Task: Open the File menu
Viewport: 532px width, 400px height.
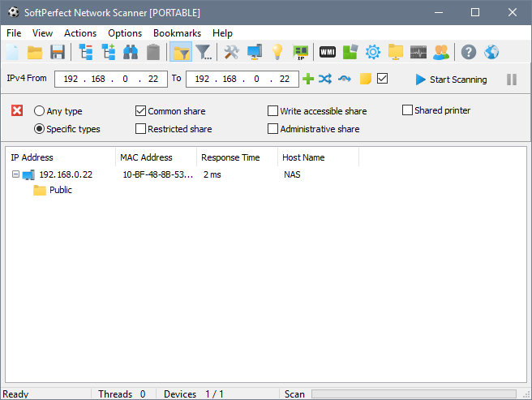Action: [14, 33]
